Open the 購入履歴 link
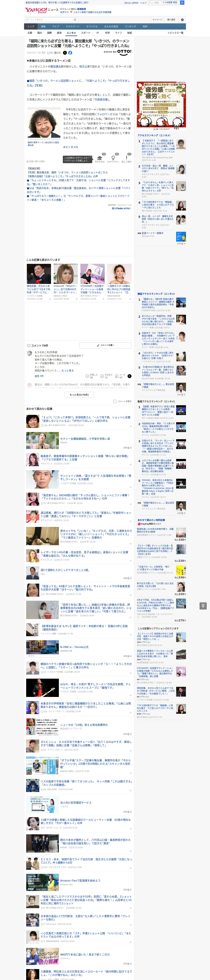210x980 pixels. [171, 20]
